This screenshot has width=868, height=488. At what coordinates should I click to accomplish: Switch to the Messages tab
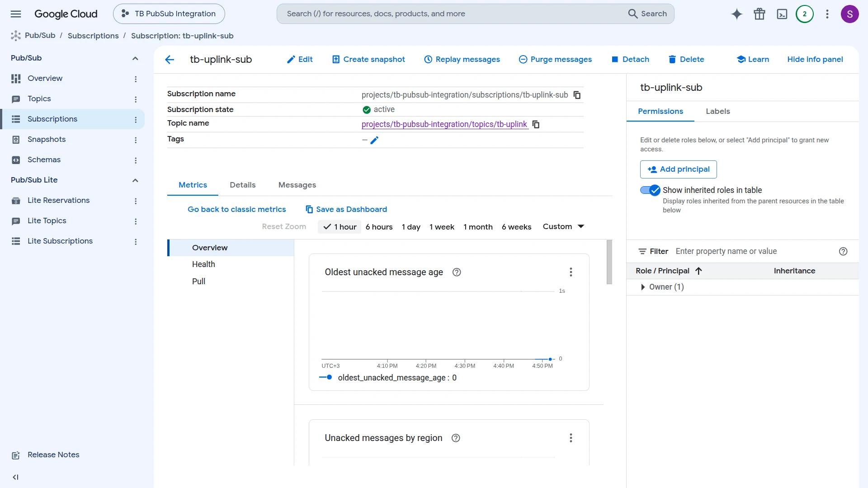click(297, 185)
